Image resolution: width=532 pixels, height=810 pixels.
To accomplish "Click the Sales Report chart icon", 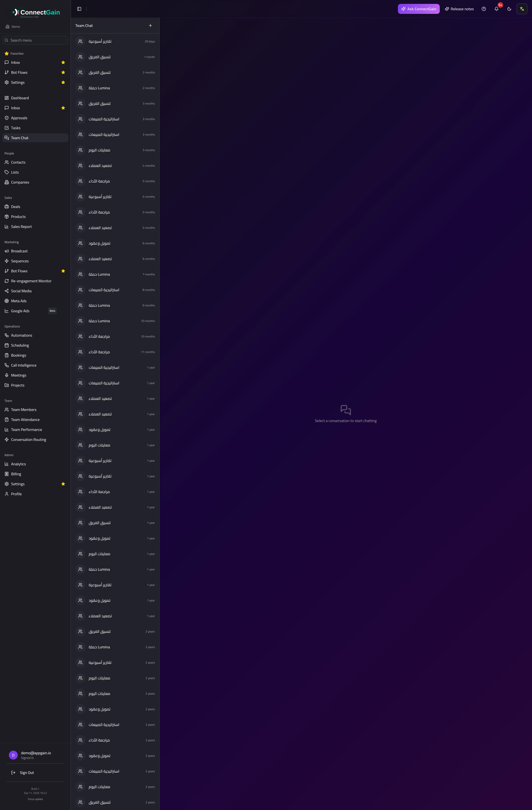I will (x=7, y=227).
